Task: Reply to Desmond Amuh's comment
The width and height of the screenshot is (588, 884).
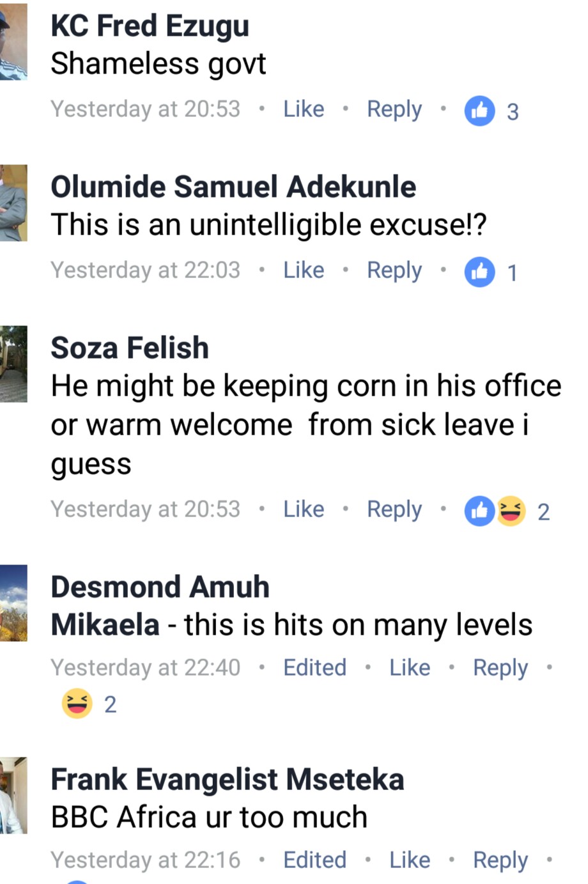Action: coord(500,668)
